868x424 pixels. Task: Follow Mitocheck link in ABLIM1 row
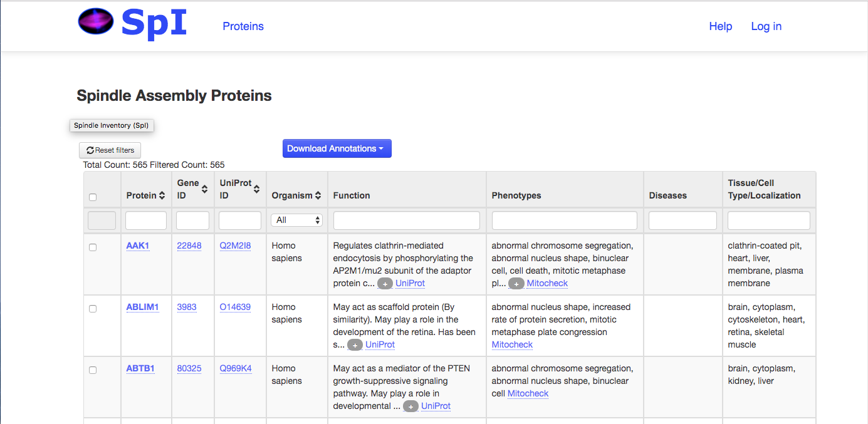(512, 344)
